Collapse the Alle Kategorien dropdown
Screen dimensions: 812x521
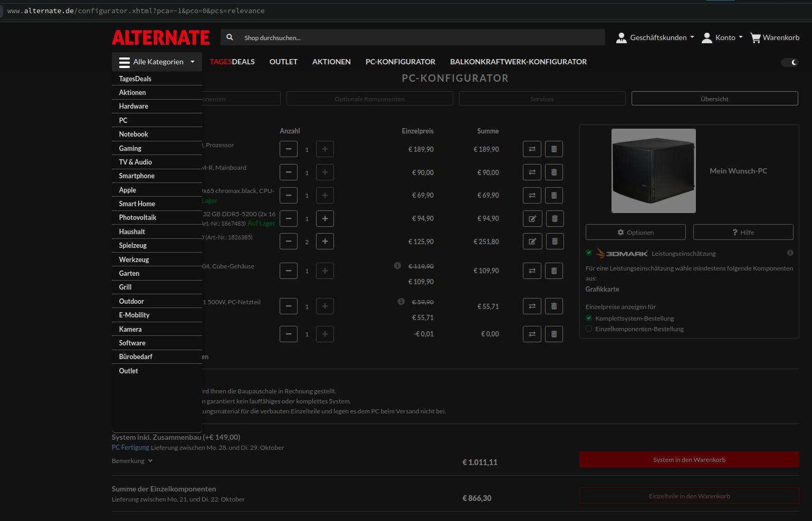157,62
